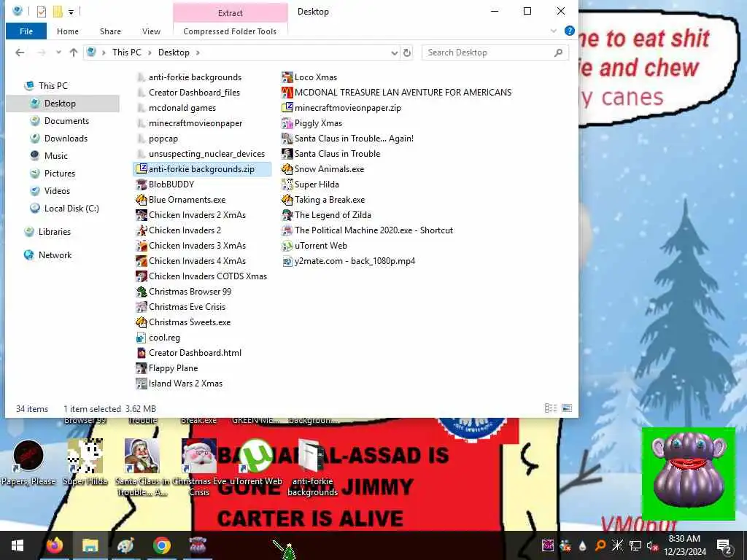Image resolution: width=747 pixels, height=560 pixels.
Task: Open Local Disk (C:) in navigation pane
Action: 71,209
